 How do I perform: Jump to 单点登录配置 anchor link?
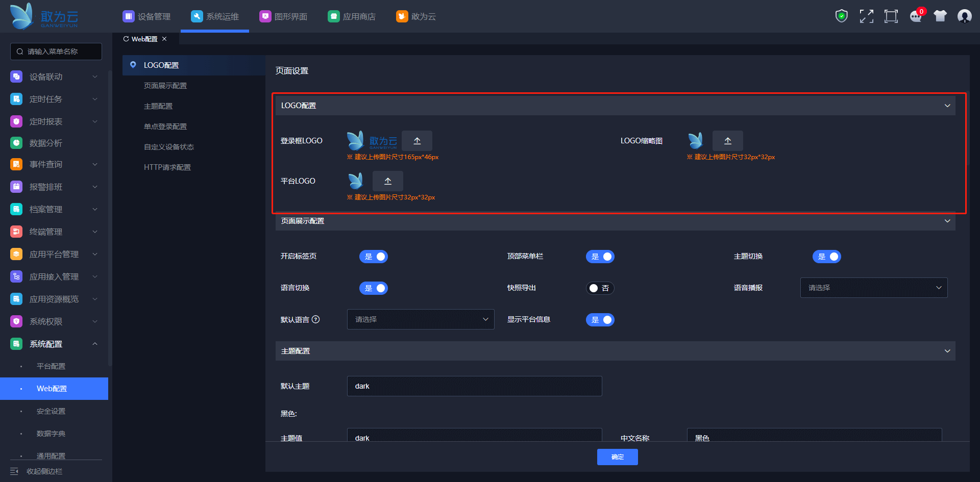click(x=165, y=126)
